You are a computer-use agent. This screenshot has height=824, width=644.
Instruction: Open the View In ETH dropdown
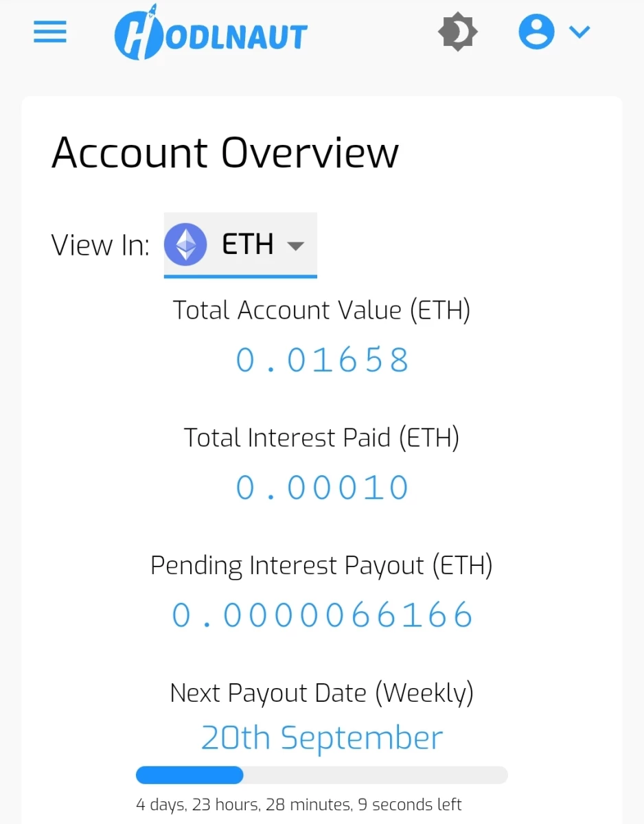(x=240, y=244)
